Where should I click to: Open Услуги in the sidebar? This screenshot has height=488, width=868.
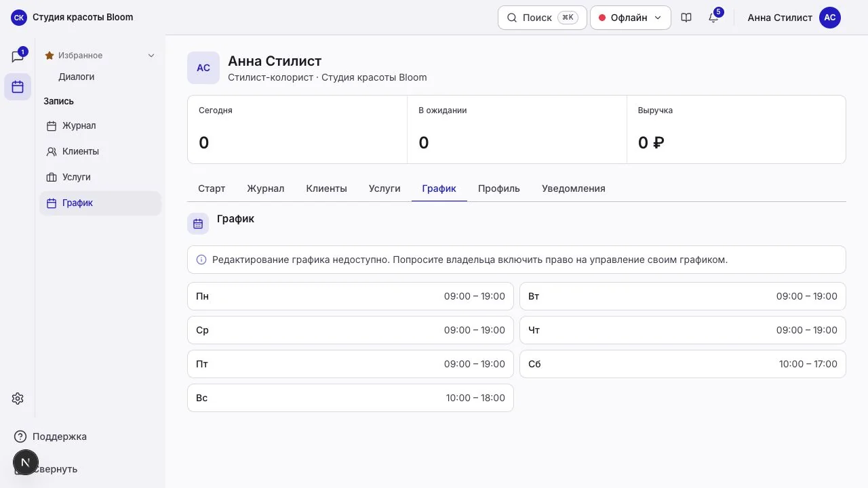click(100, 178)
